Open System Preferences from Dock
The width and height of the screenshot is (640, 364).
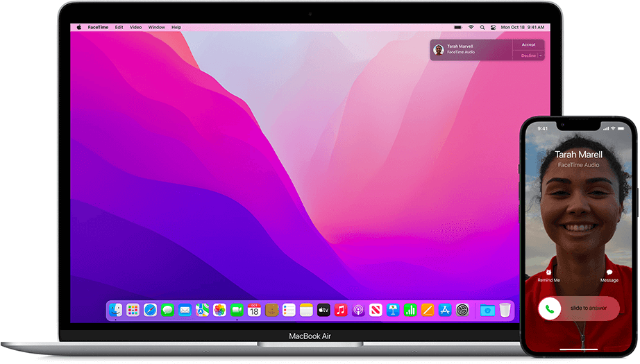point(462,310)
